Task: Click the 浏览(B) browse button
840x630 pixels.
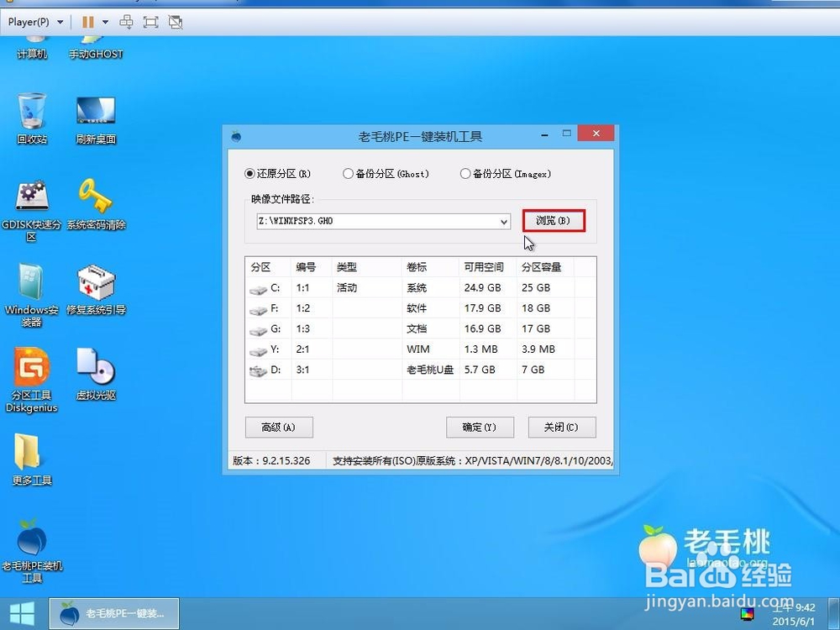Action: (553, 220)
